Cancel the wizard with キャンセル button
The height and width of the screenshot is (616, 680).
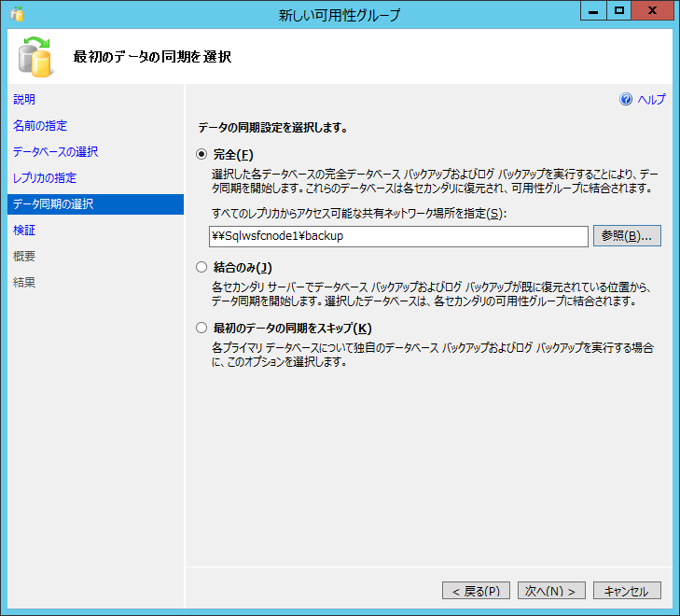[x=627, y=591]
